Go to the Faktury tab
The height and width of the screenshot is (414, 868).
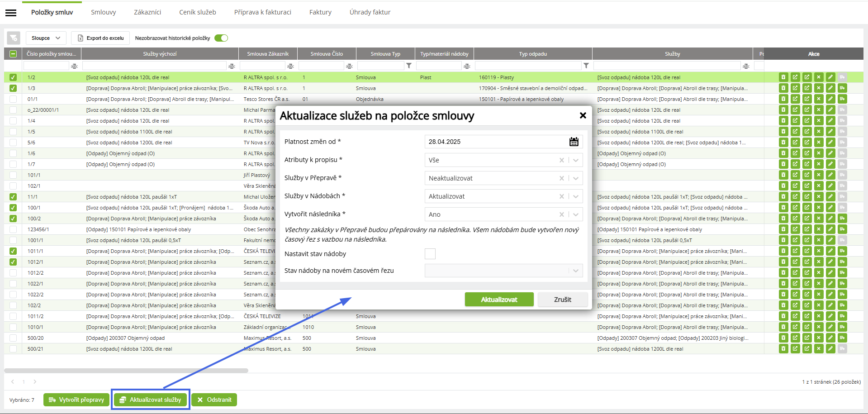[x=320, y=12]
